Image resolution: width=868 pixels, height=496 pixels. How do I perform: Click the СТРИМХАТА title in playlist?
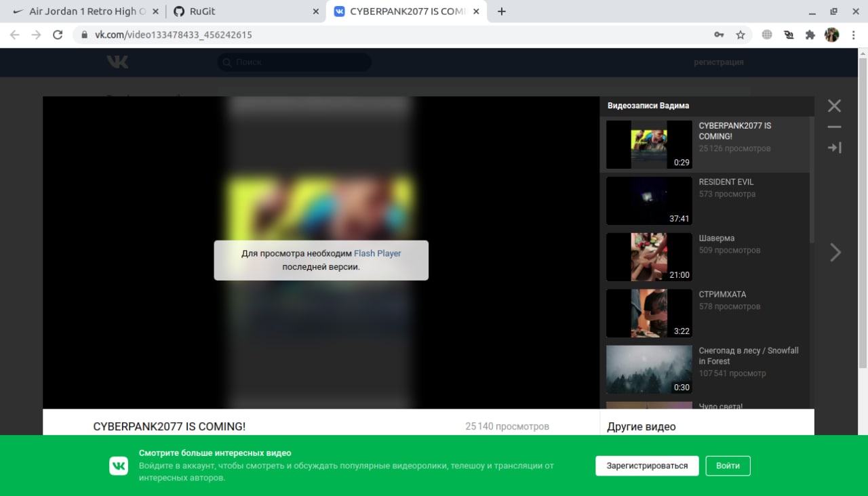(722, 294)
